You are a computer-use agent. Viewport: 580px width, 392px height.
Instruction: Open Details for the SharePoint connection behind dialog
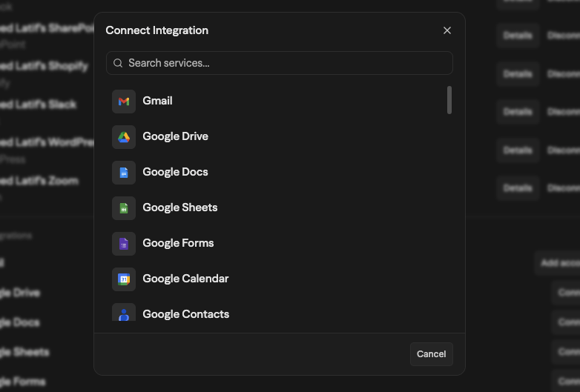coord(518,36)
